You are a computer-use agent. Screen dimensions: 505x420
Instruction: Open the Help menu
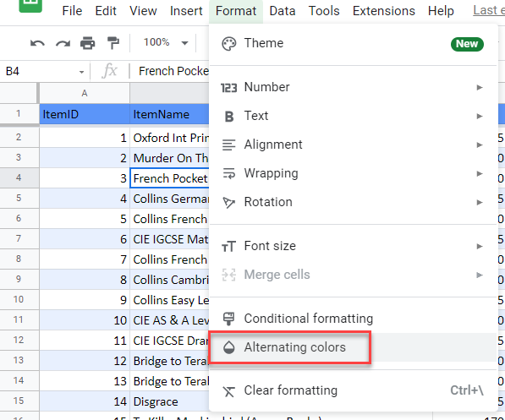pos(441,11)
